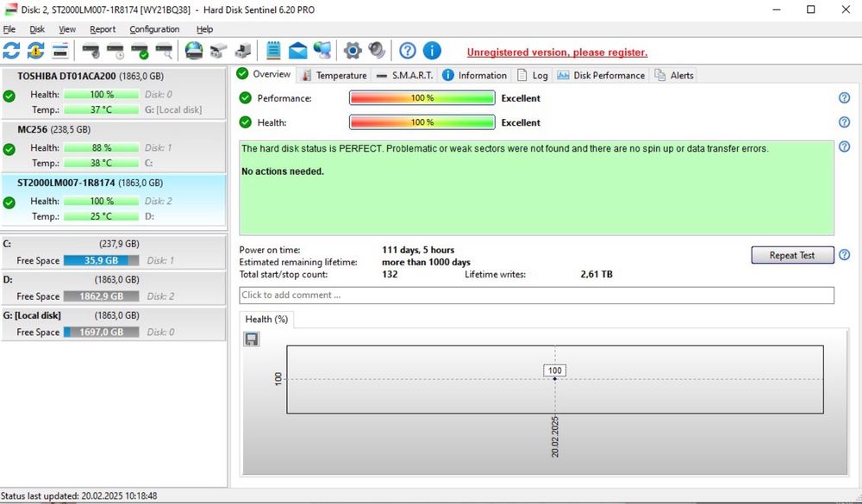Click the green status message box
Viewport: 862px width, 504px height.
(x=536, y=188)
